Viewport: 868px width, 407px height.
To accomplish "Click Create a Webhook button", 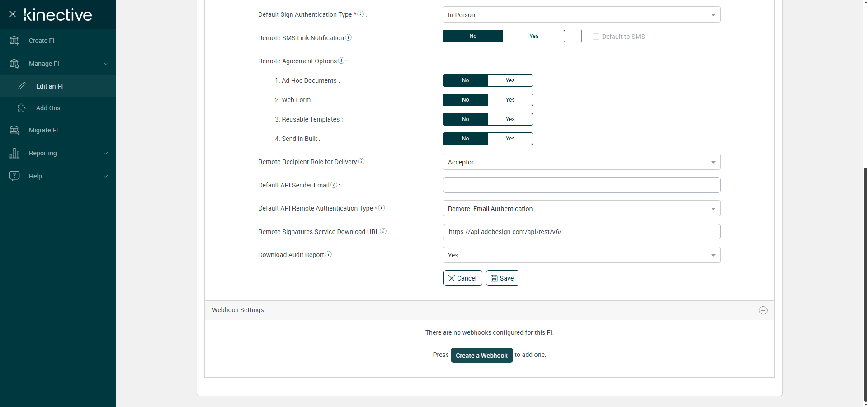I will coord(482,356).
